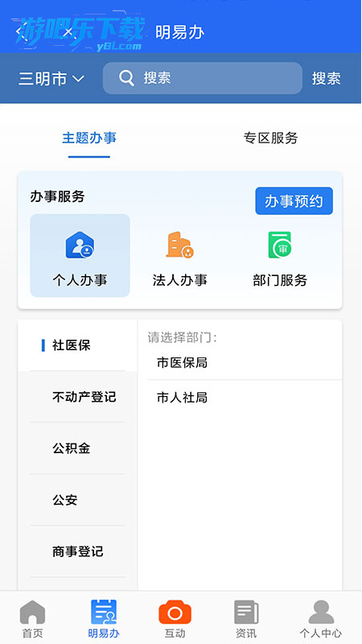The image size is (362, 644).
Task: Open the 互动 camera icon
Action: pos(175,613)
